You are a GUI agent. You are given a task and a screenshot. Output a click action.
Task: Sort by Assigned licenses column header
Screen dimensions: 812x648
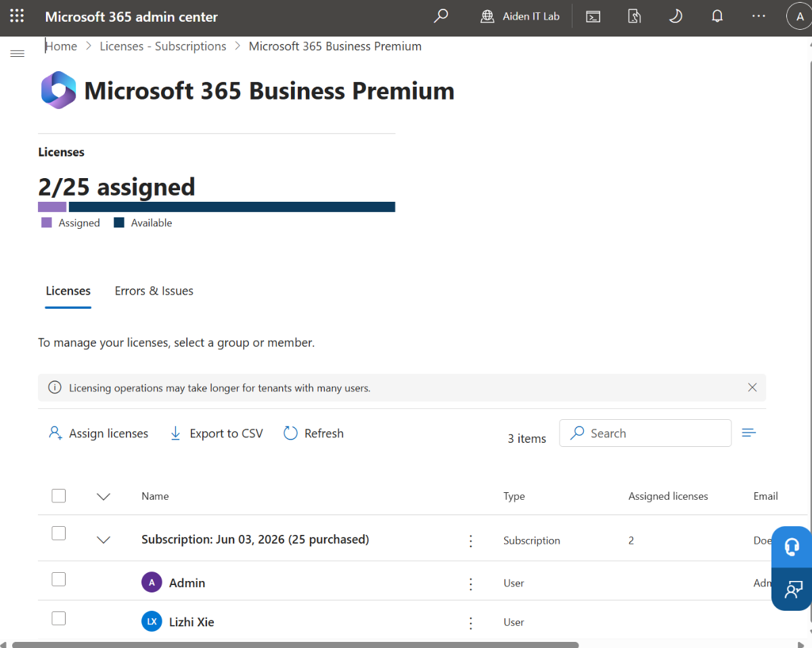pyautogui.click(x=668, y=496)
